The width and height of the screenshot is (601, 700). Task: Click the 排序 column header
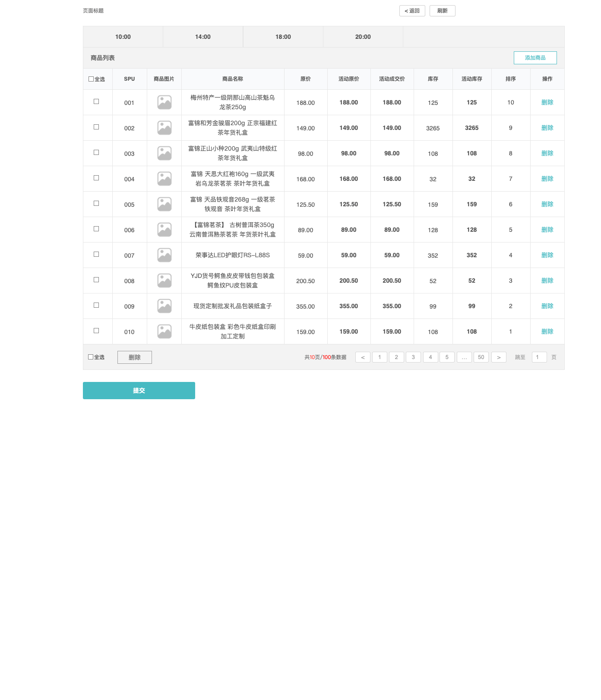[x=511, y=79]
